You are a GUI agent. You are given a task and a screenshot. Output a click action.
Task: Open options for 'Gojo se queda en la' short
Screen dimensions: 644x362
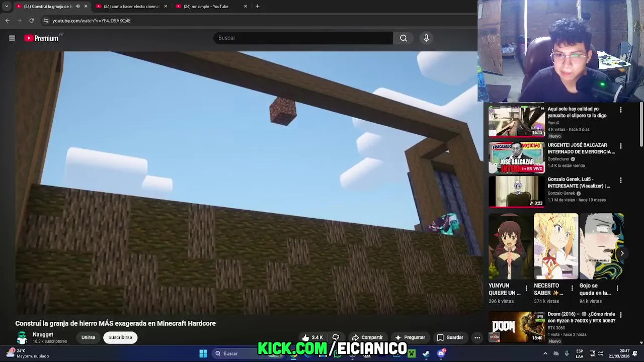(x=617, y=289)
